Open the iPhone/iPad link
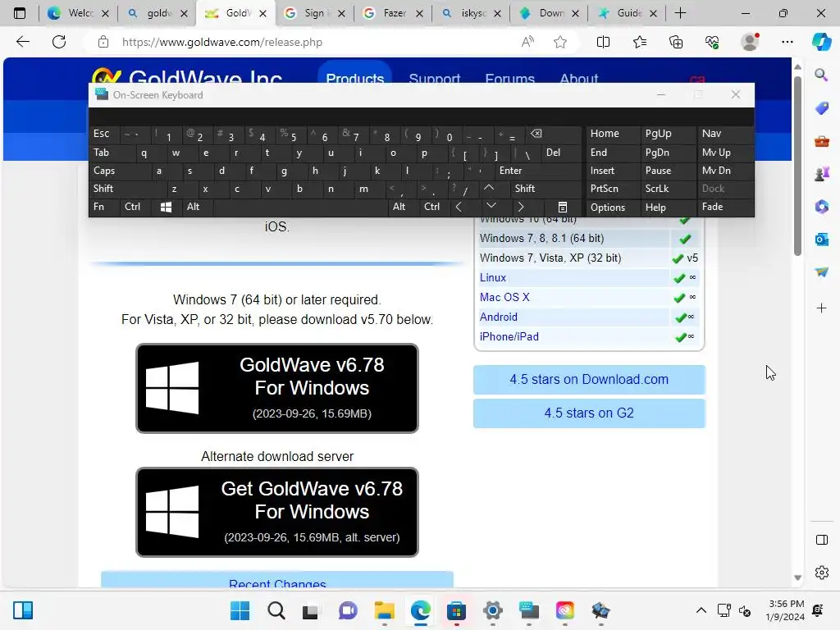840x630 pixels. (x=509, y=336)
